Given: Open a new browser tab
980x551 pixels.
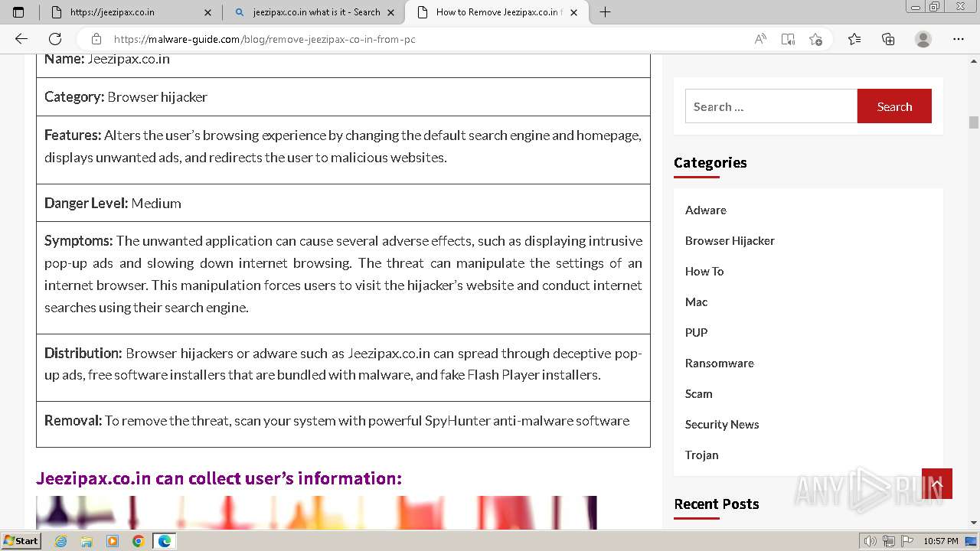Looking at the screenshot, I should tap(605, 12).
